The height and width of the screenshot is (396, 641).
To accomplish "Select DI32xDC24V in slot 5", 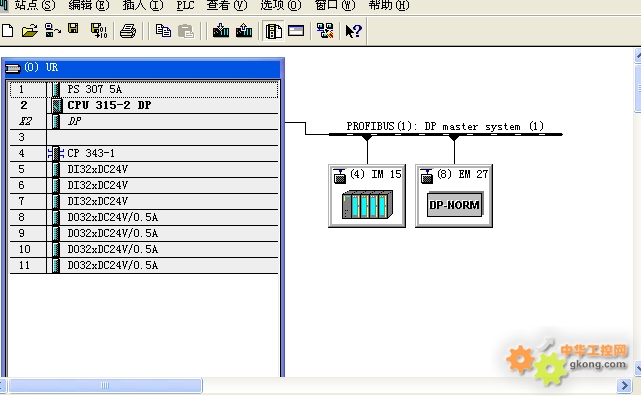I will (144, 169).
